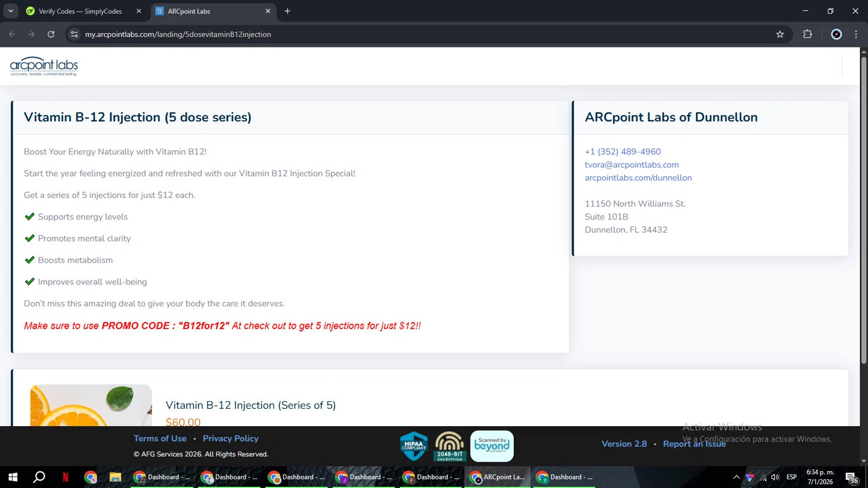Click the orange slices product thumbnail
The height and width of the screenshot is (488, 868).
[91, 405]
